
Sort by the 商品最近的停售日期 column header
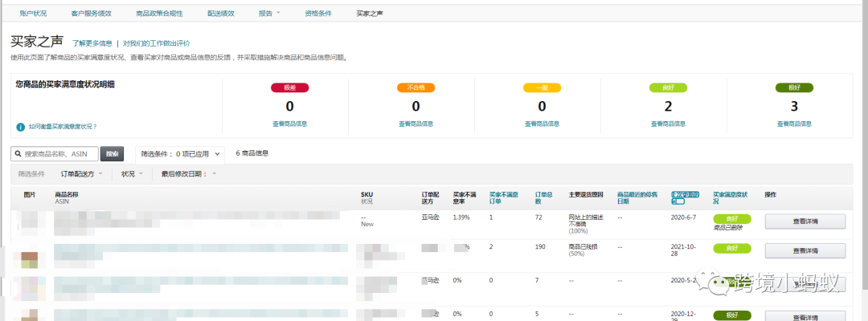click(637, 197)
